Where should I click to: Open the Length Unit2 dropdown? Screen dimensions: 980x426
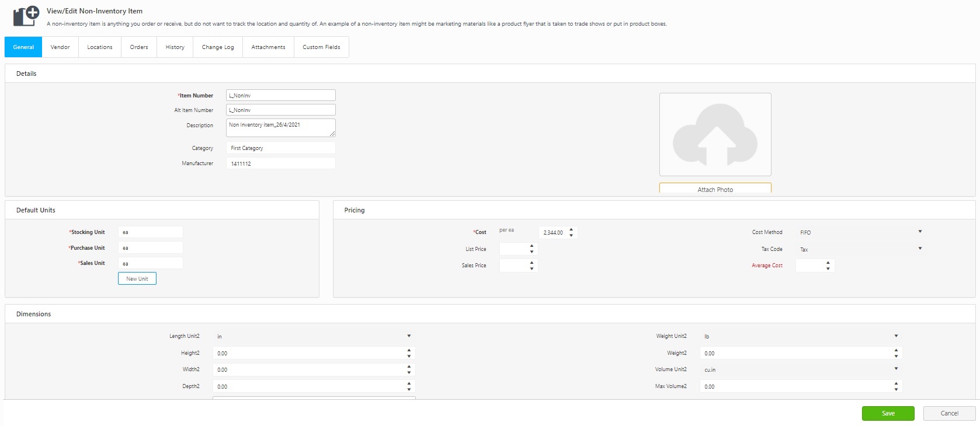pyautogui.click(x=314, y=336)
